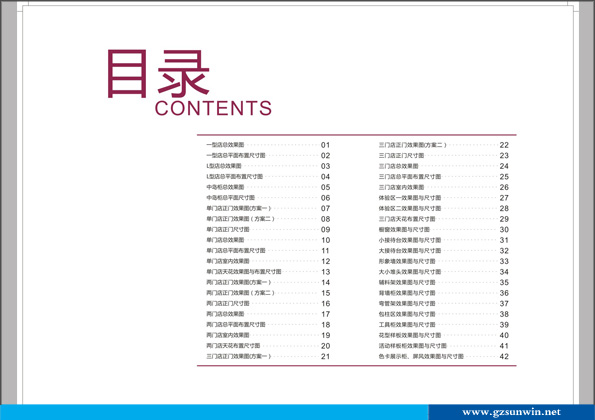Select 单门店正门尺寸图 entry, page 09
The height and width of the screenshot is (420, 595).
pos(268,230)
